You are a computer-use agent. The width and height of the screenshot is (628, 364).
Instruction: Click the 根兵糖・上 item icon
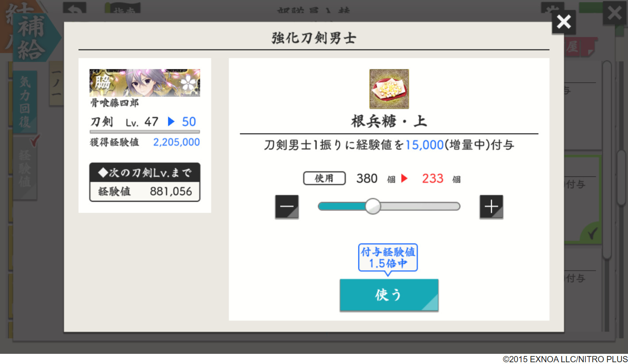point(389,89)
